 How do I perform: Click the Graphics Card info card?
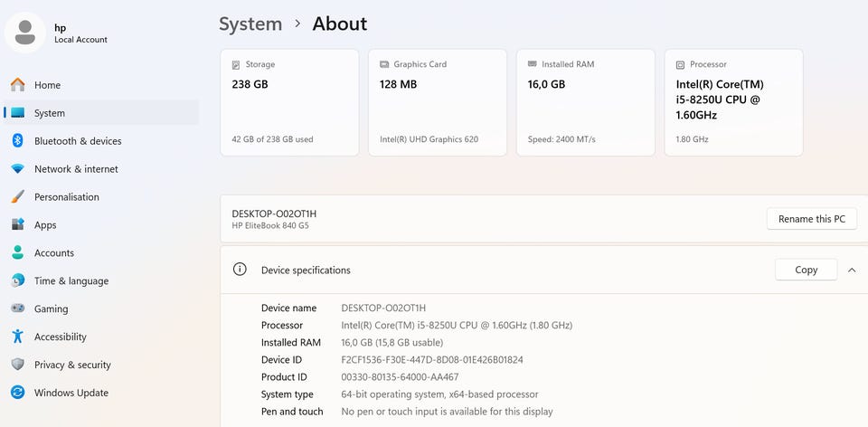[438, 102]
